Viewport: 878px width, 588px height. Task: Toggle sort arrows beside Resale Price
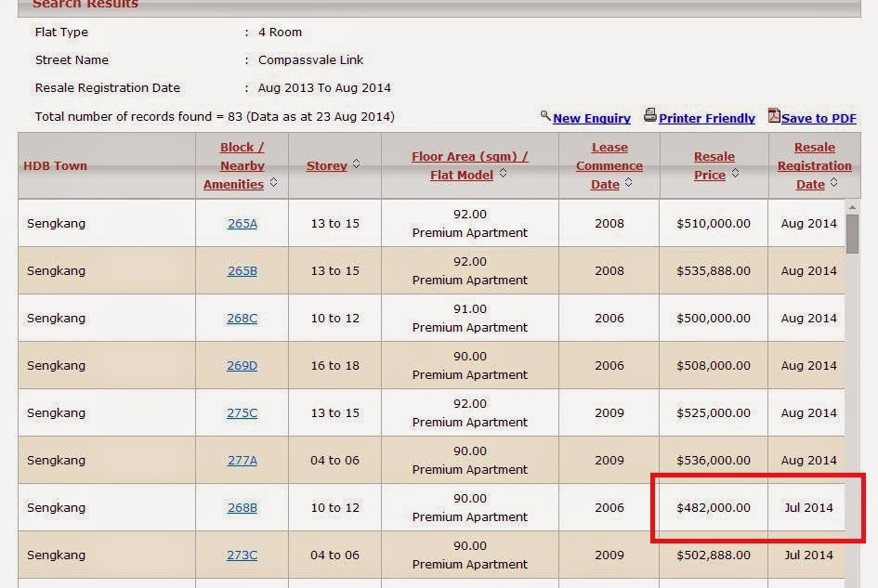(x=735, y=173)
